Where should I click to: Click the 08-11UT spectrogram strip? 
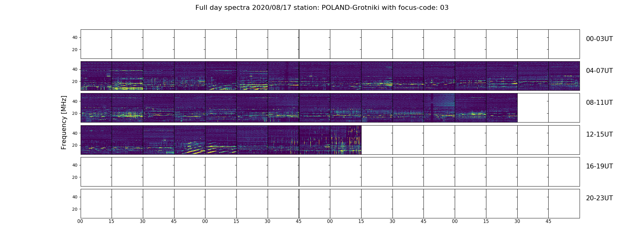pos(299,107)
